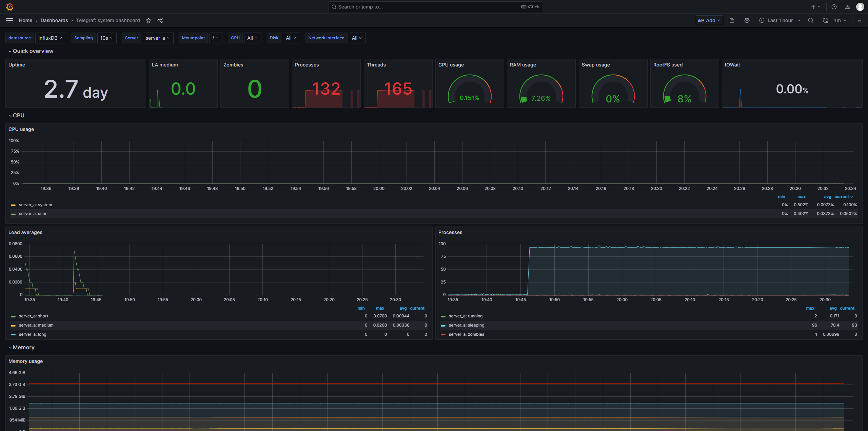868x431 pixels.
Task: Open dashboard settings gear
Action: [x=747, y=20]
